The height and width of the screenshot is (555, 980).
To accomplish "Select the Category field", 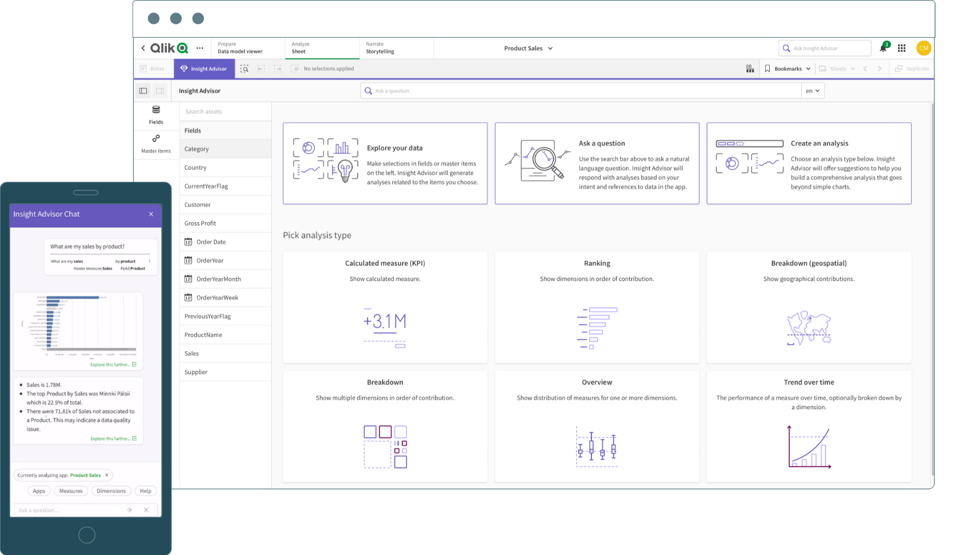I will 226,149.
